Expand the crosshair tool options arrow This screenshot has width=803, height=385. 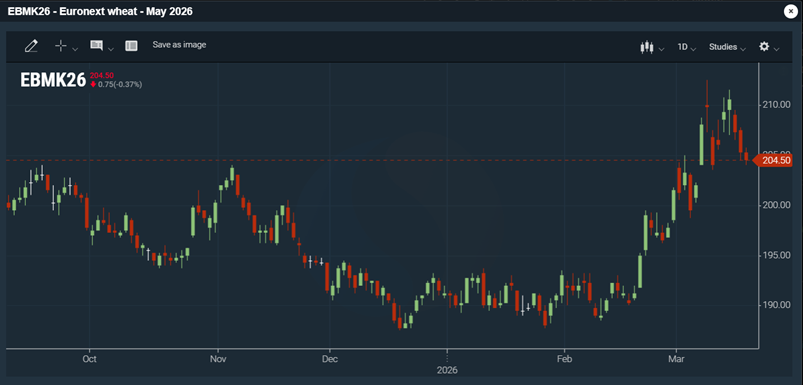coord(75,49)
